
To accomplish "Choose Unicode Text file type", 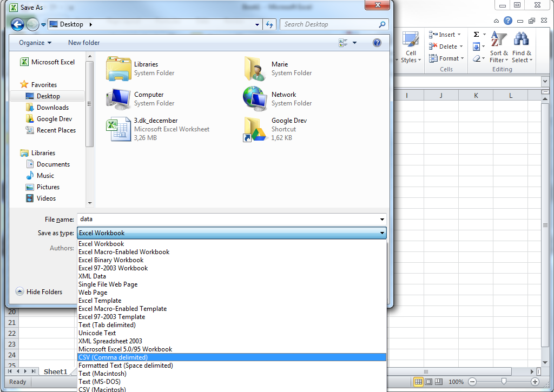I will [x=232, y=333].
